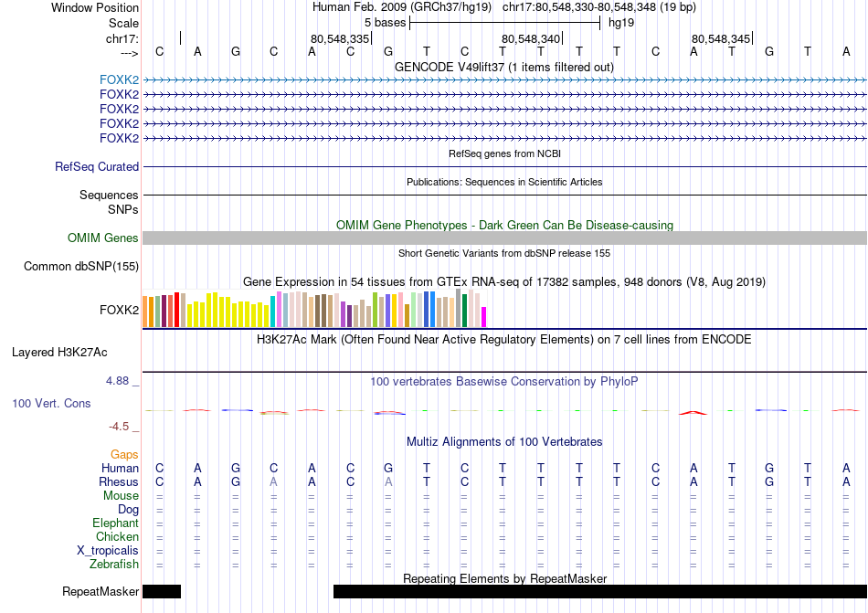Click the dark green GTEx expression bar

click(x=464, y=311)
